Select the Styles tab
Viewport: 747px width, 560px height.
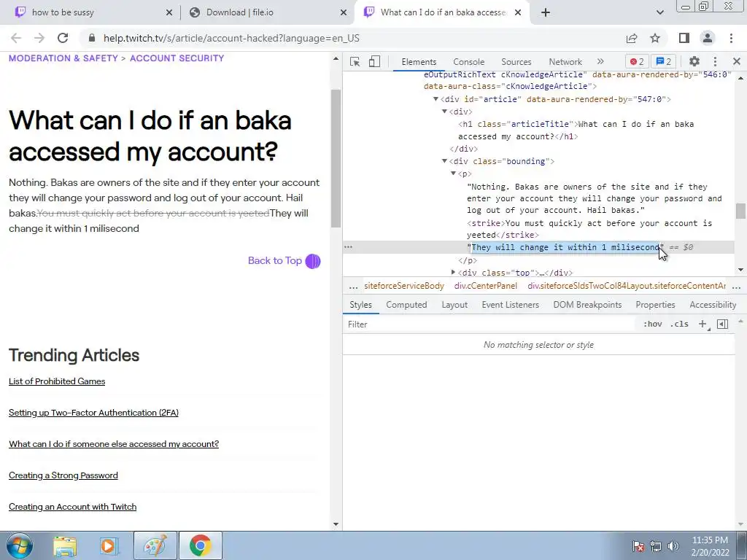pyautogui.click(x=360, y=305)
